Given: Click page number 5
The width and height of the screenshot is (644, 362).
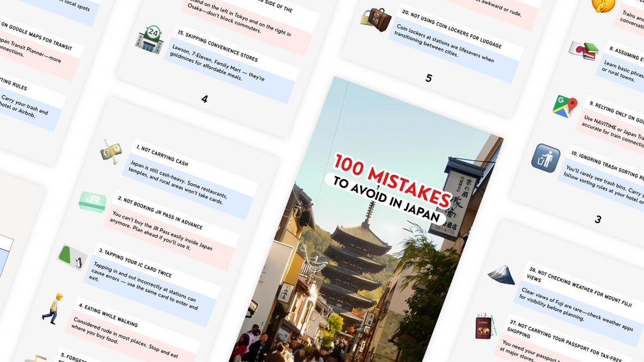Looking at the screenshot, I should [x=429, y=78].
